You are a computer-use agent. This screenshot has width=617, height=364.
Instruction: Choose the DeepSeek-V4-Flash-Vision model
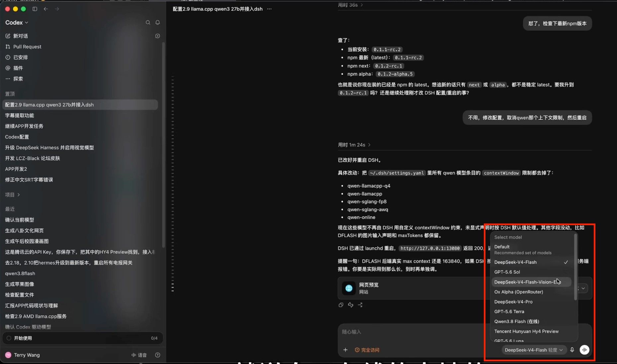pyautogui.click(x=531, y=282)
